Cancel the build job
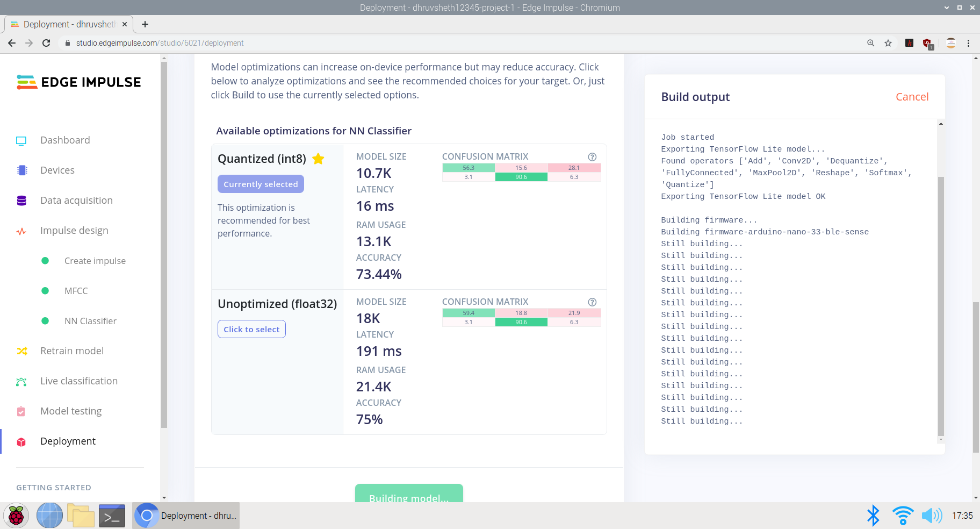 click(x=912, y=97)
